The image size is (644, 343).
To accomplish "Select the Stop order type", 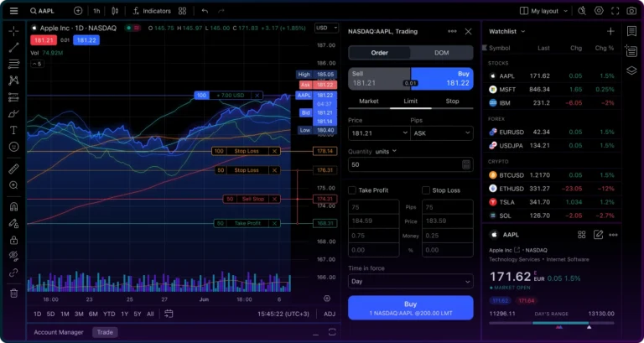I will tap(452, 101).
